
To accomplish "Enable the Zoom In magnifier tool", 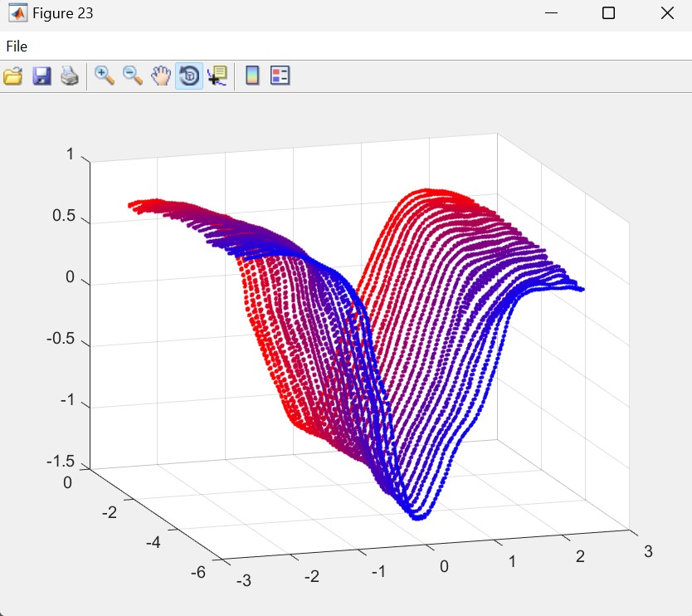I will tap(105, 76).
